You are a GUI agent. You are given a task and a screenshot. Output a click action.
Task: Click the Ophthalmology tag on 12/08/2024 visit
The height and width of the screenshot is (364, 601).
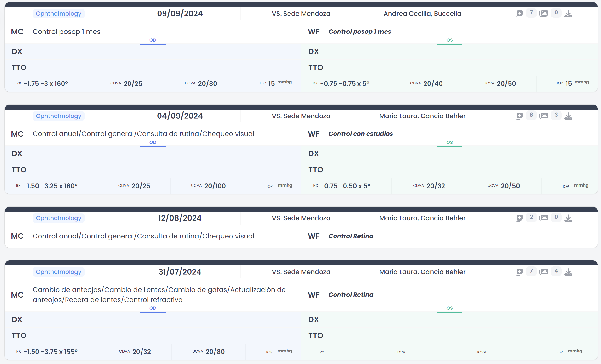click(x=58, y=218)
